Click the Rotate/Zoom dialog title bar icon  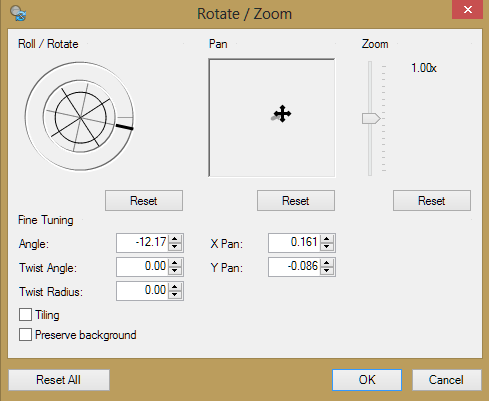coord(18,13)
